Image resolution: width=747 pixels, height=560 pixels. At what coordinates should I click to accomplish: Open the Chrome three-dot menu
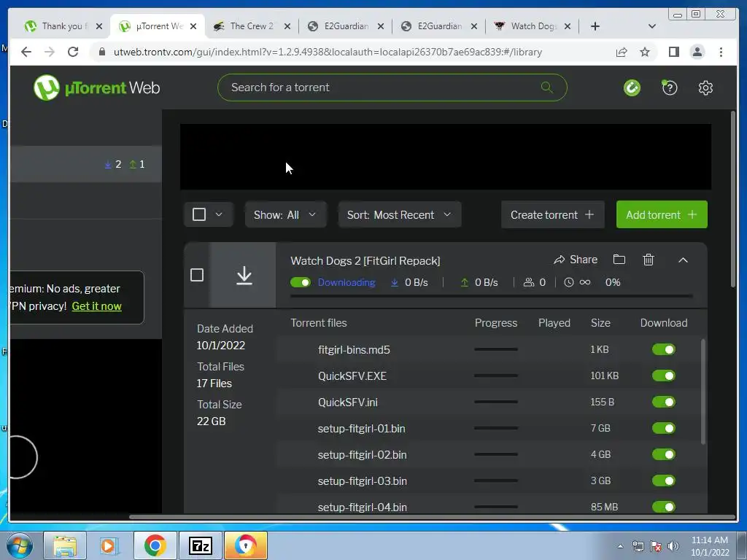coord(721,52)
